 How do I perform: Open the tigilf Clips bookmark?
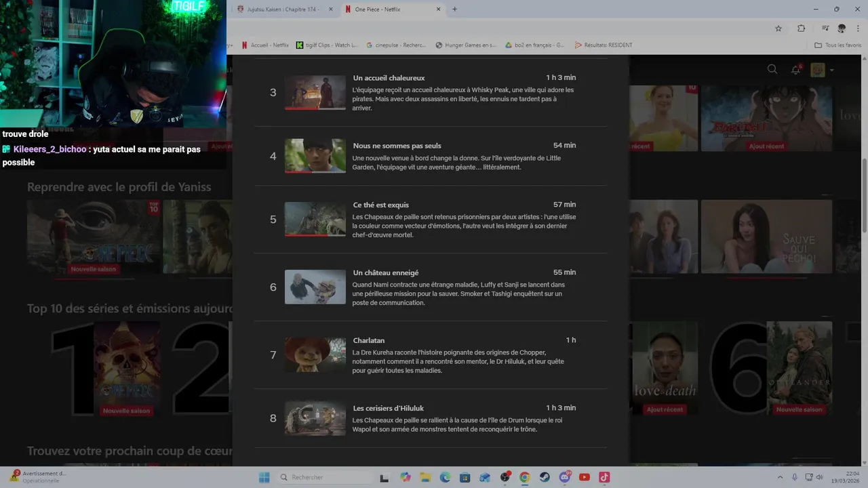coord(327,45)
